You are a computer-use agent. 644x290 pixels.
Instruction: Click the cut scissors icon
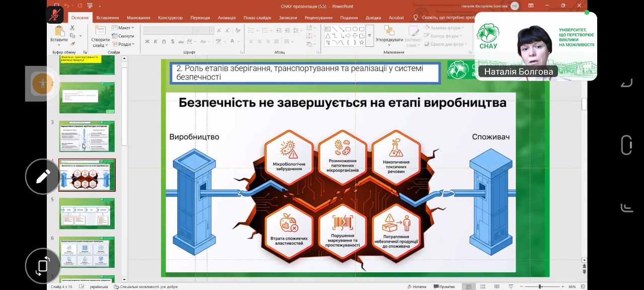[72, 28]
